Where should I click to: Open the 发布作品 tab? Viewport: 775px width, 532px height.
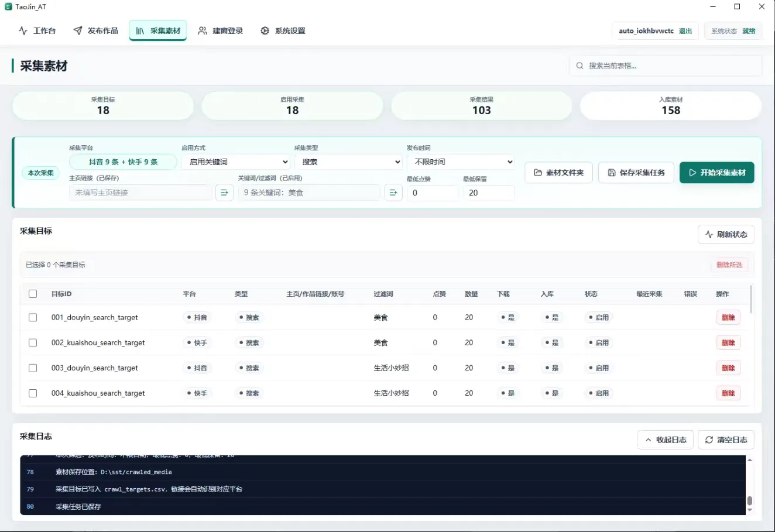[95, 30]
